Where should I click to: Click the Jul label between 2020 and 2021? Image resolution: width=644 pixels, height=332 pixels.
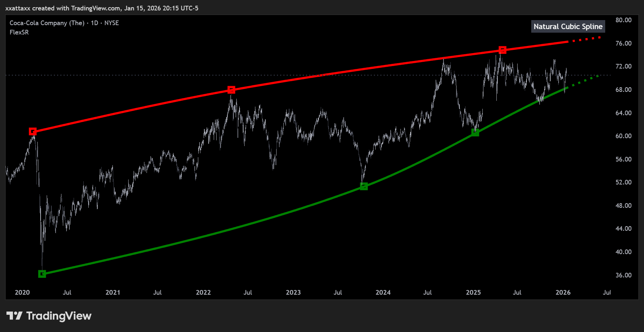point(67,293)
